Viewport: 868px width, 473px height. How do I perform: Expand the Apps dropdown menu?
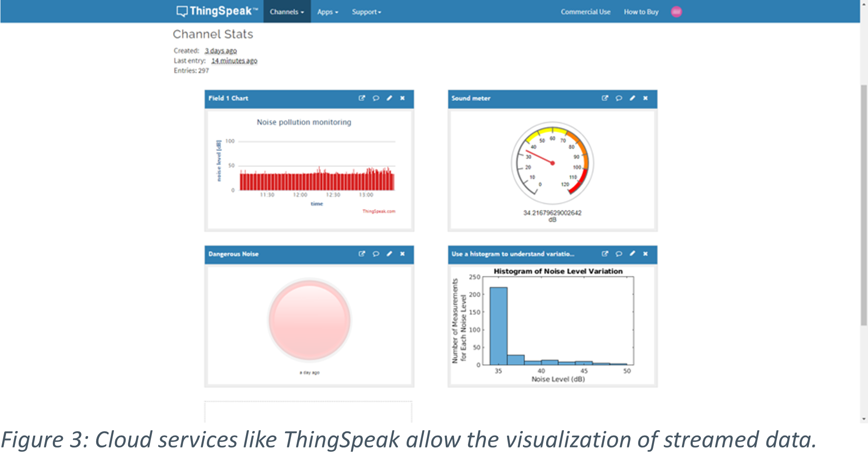pyautogui.click(x=327, y=12)
